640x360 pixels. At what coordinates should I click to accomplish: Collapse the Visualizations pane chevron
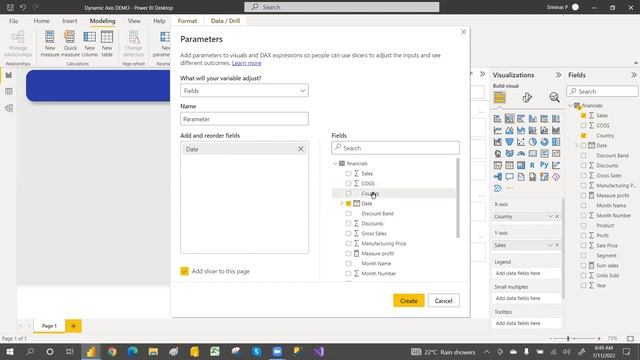(558, 75)
